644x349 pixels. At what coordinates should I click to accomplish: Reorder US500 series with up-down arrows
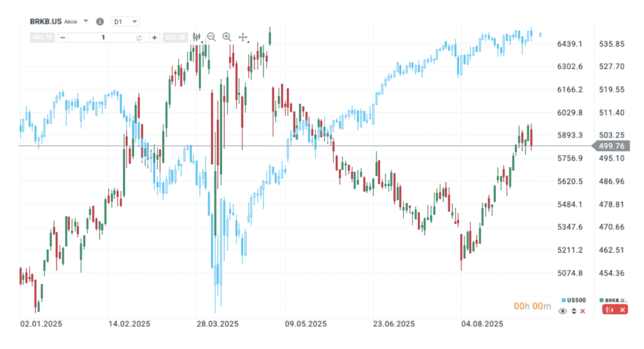tap(574, 311)
